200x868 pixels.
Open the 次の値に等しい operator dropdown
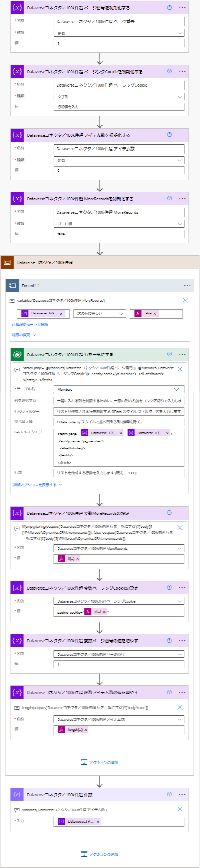[x=100, y=314]
